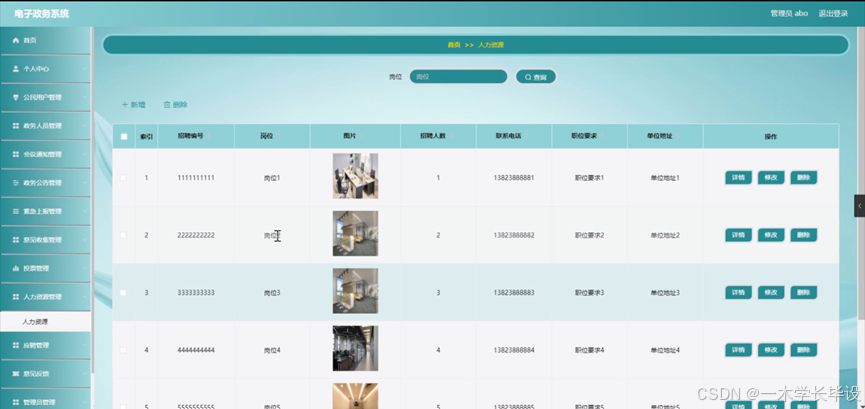This screenshot has height=409, width=865.
Task: Click the 查询 search button
Action: (x=536, y=77)
